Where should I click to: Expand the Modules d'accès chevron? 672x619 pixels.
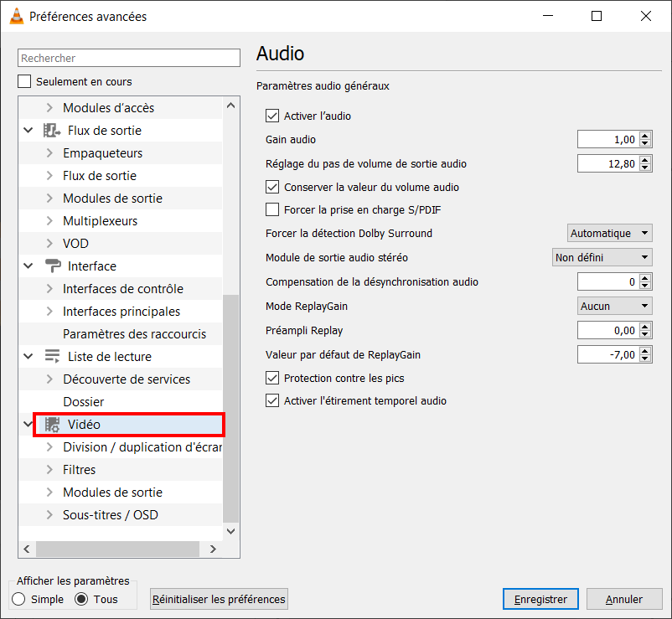[49, 107]
